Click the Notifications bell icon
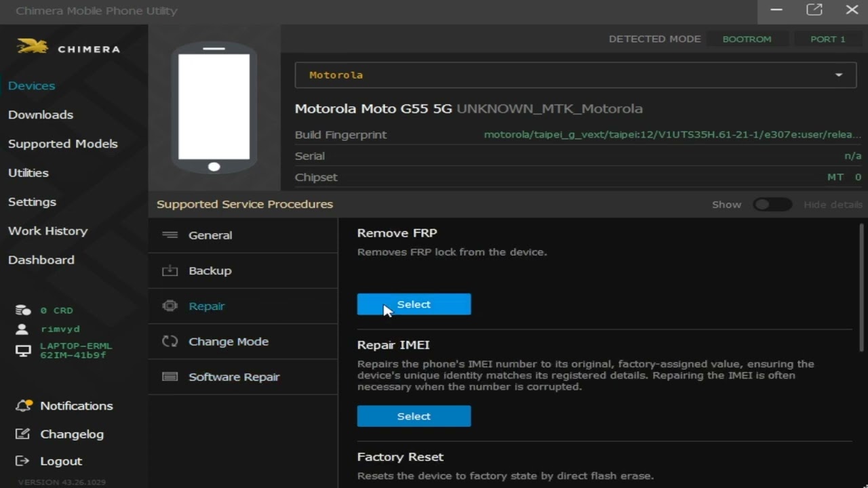The height and width of the screenshot is (488, 868). pyautogui.click(x=24, y=405)
